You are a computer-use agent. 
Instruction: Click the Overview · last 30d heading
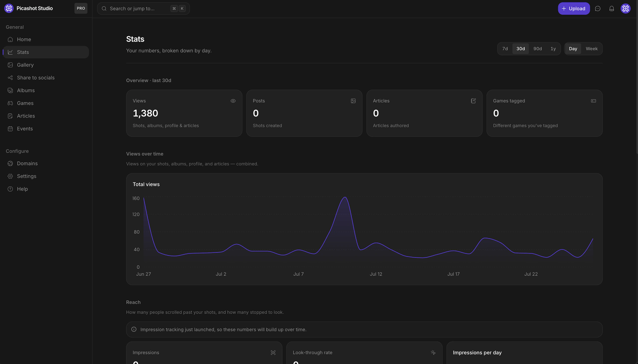(x=149, y=80)
